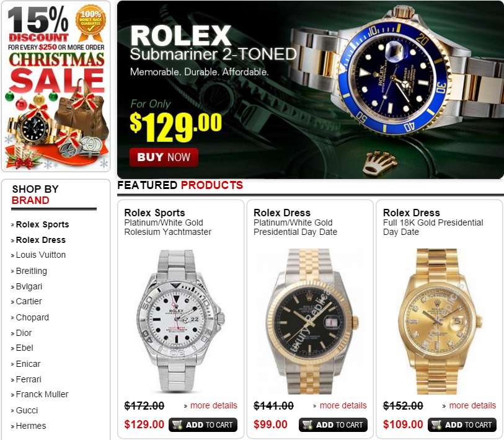Open the Christmas Sale discount banner
This screenshot has width=504, height=440.
[x=56, y=86]
